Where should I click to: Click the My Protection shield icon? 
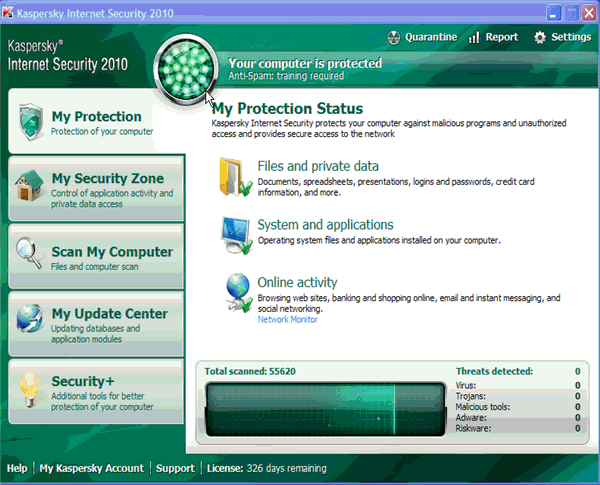click(x=31, y=122)
